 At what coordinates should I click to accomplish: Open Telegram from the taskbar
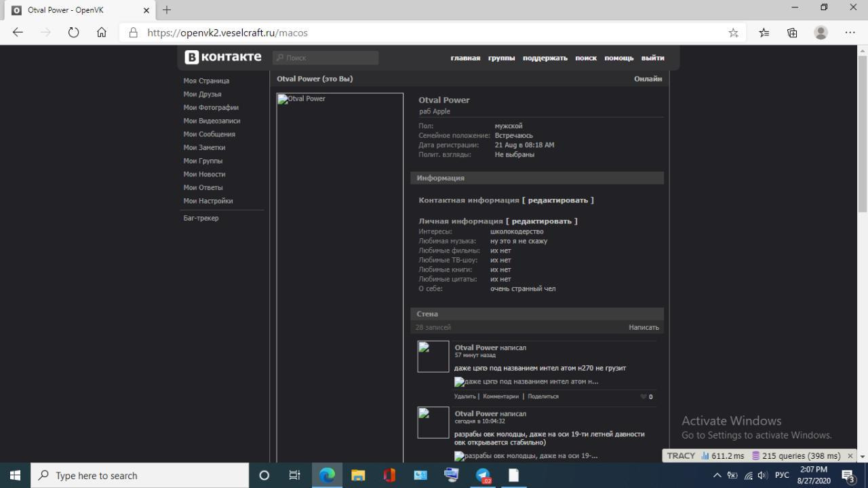pyautogui.click(x=483, y=475)
